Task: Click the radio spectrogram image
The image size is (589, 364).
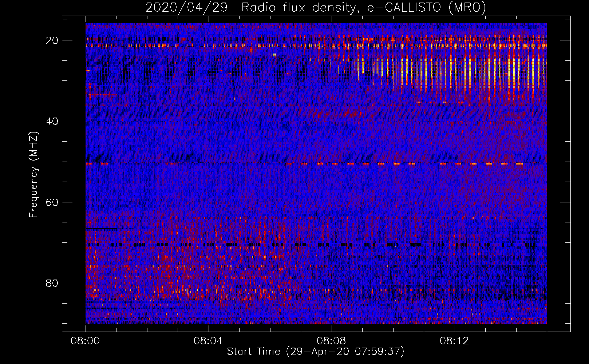Action: [x=316, y=174]
